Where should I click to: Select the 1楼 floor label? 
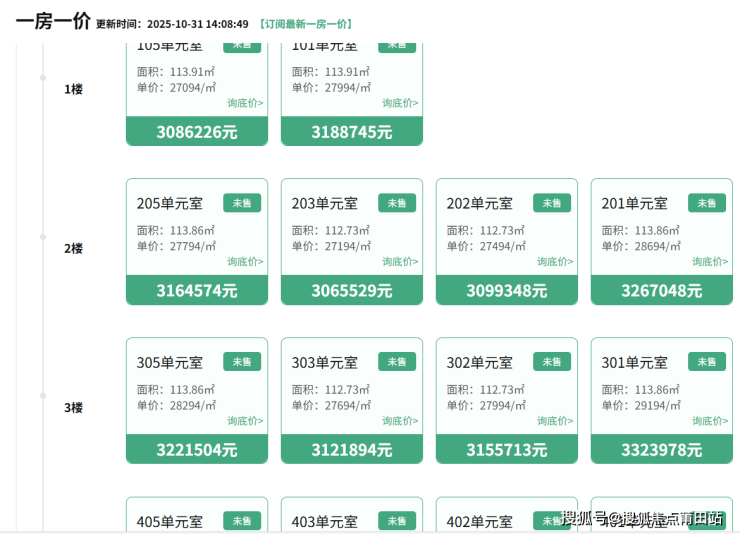coord(73,89)
